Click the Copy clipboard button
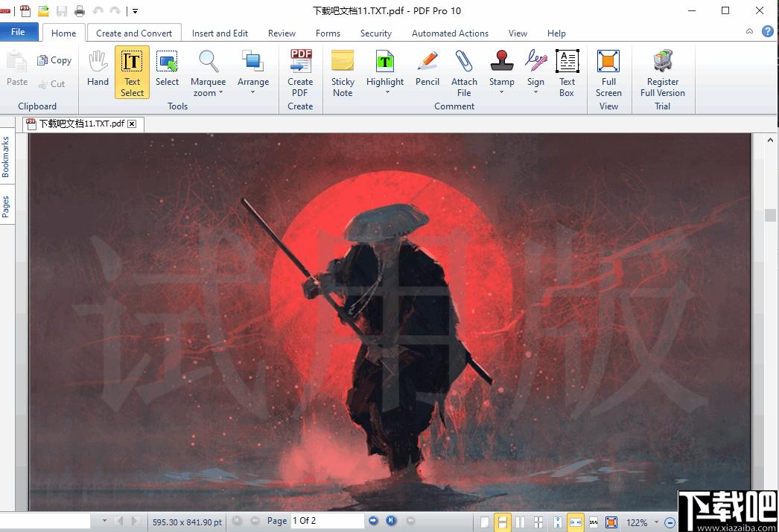The width and height of the screenshot is (779, 532). click(x=54, y=60)
